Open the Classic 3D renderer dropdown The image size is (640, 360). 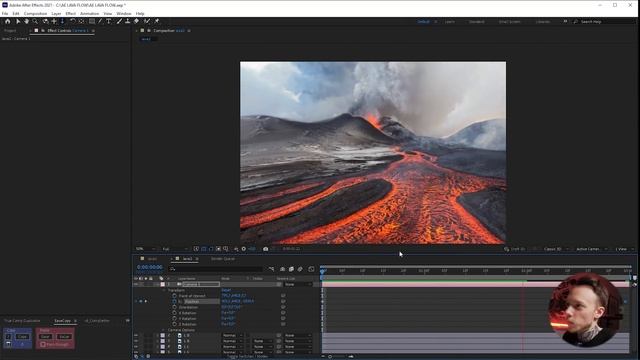coord(556,249)
